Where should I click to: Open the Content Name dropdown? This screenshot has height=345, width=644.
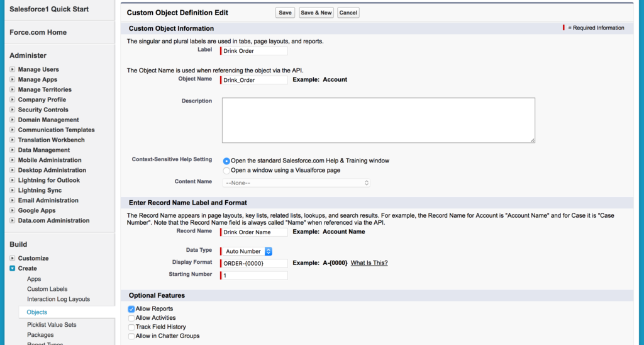pyautogui.click(x=296, y=183)
